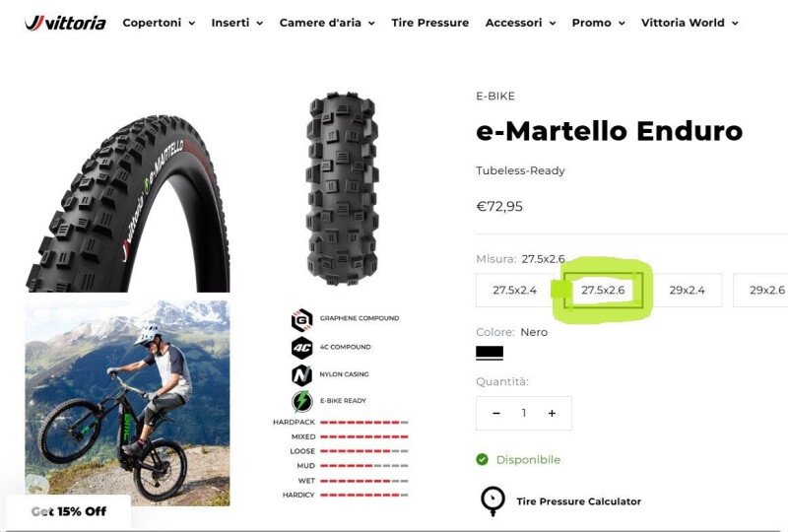Increase quantity with the plus button
The height and width of the screenshot is (532, 788).
coord(552,414)
